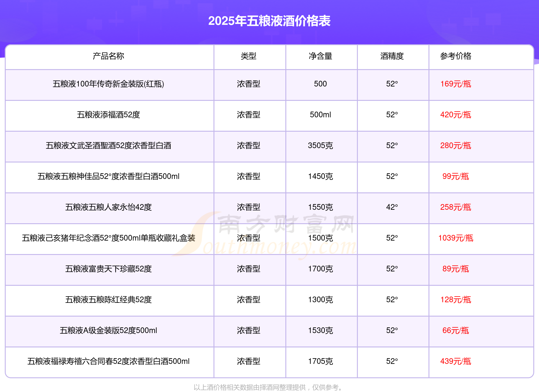Click the 酒精度 column header
The height and width of the screenshot is (392, 539).
point(392,56)
